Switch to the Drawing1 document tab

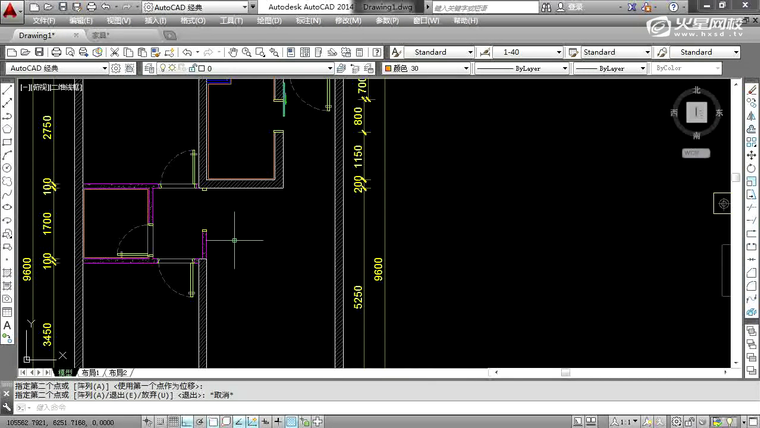pos(37,34)
